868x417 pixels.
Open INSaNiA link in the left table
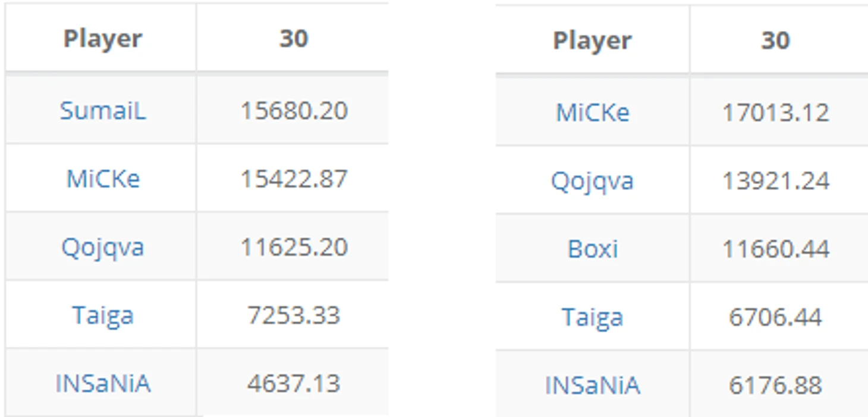(102, 384)
